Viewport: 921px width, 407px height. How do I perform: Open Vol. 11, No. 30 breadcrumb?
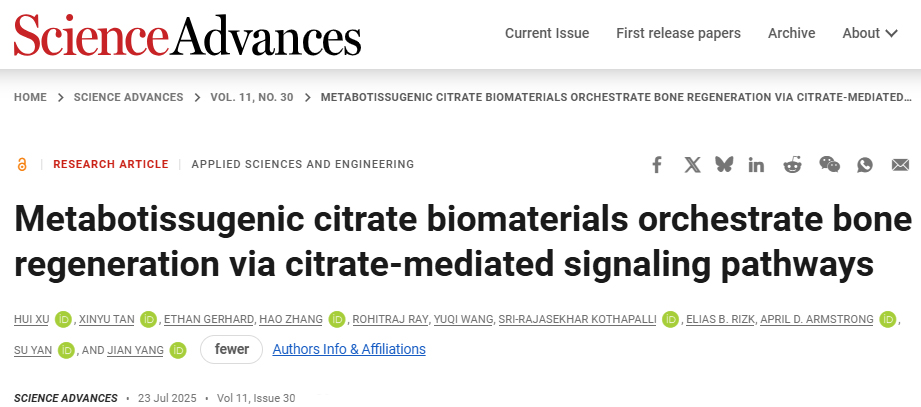pos(251,97)
